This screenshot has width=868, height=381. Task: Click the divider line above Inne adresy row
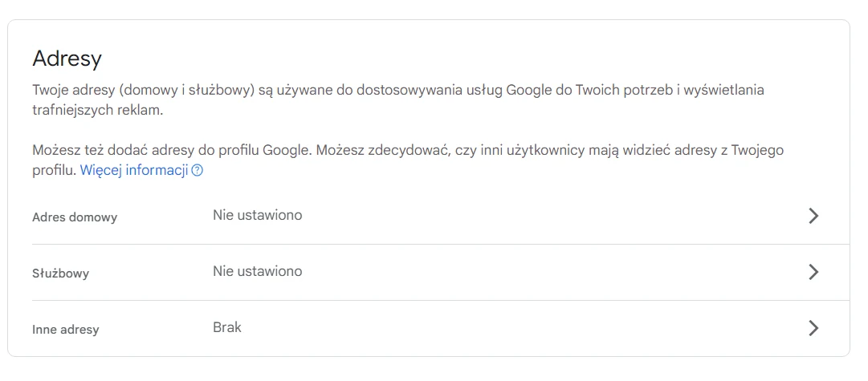tap(440, 300)
